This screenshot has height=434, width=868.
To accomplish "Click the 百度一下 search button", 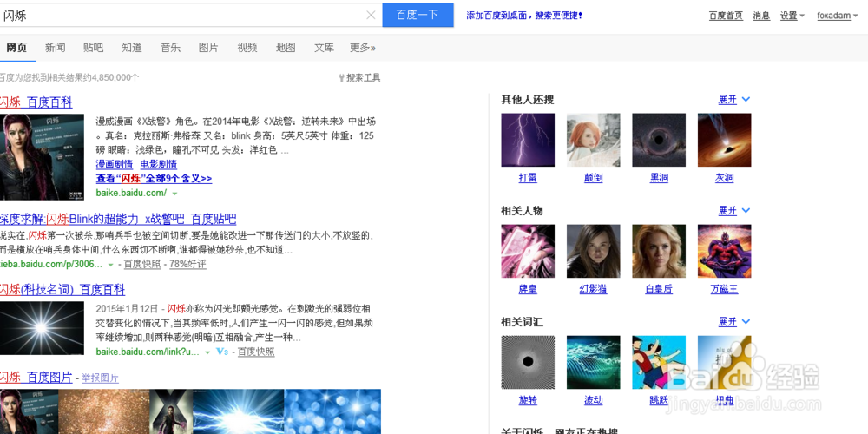I will point(418,15).
